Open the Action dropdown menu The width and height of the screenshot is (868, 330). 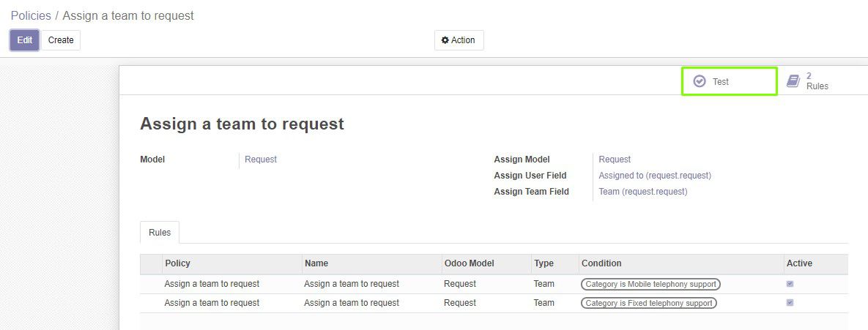459,40
